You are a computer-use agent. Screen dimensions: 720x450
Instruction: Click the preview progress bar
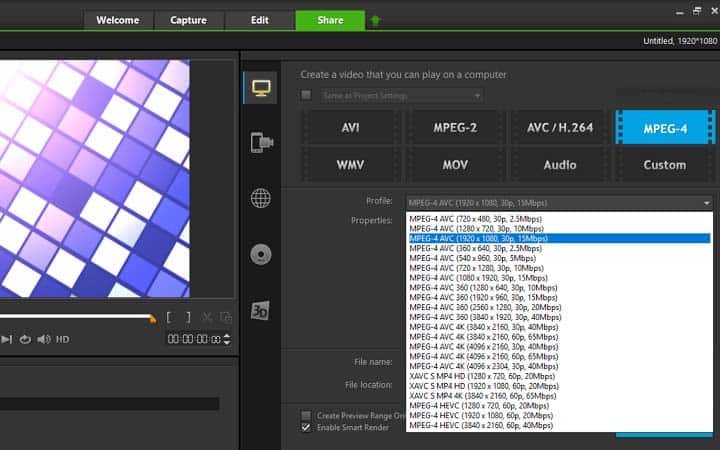click(74, 316)
